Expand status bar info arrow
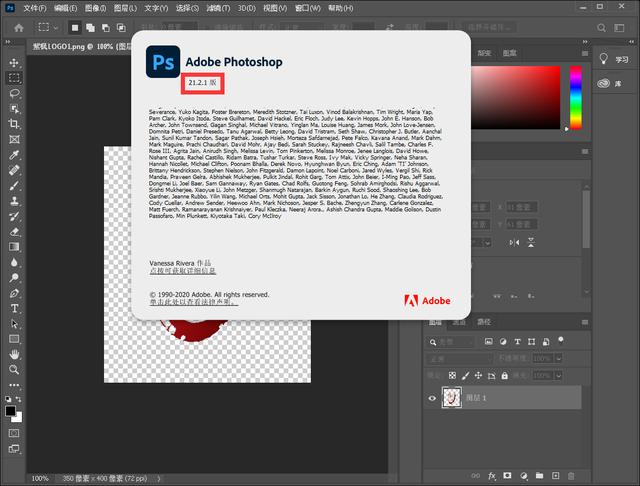Image resolution: width=640 pixels, height=486 pixels. (x=159, y=478)
